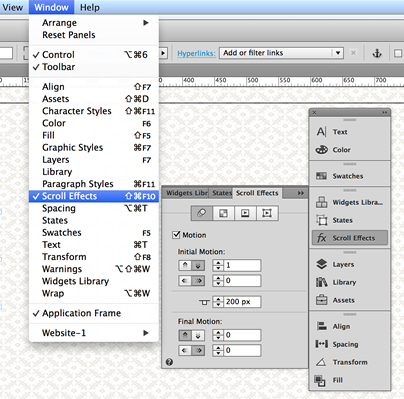
Task: Select the Edge Animate scroll effect icon
Action: click(267, 213)
